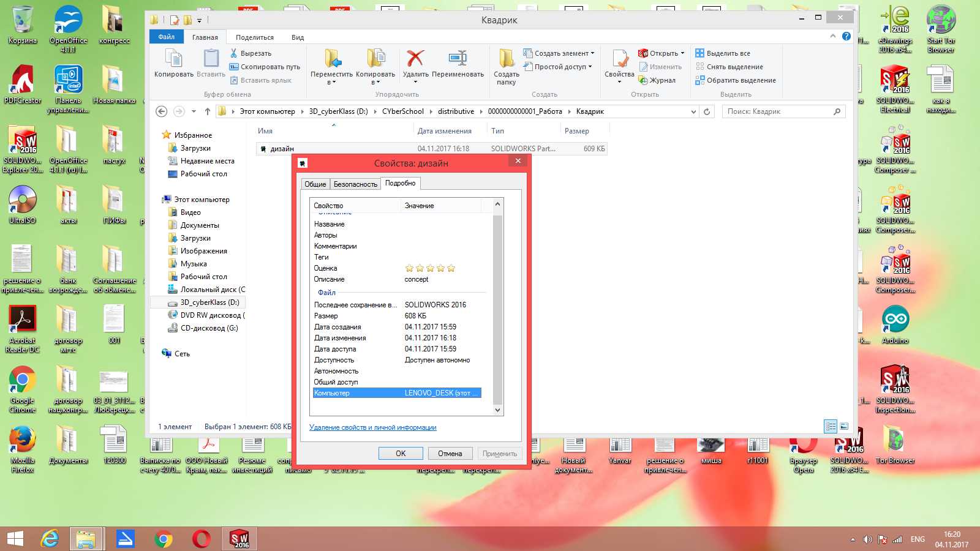
Task: Open Google Chrome desktop shortcut
Action: (x=22, y=389)
